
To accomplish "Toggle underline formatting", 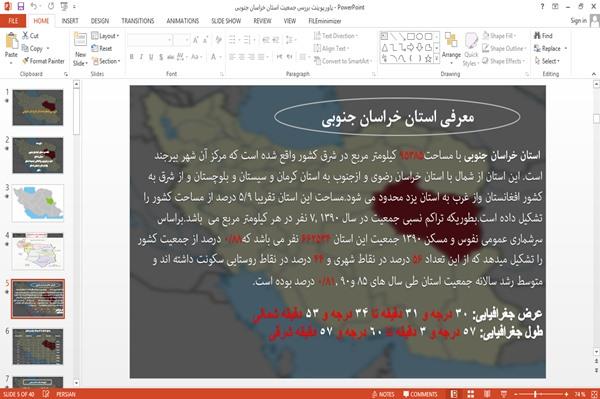I will click(151, 57).
